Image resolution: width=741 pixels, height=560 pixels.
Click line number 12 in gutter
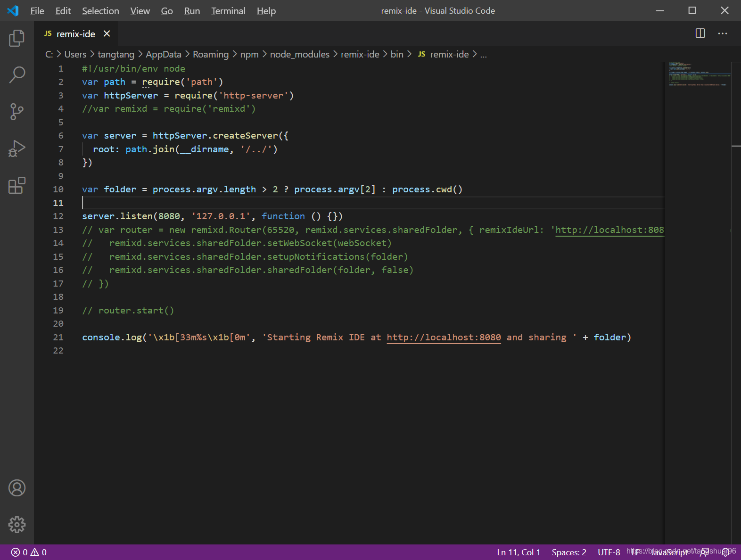(58, 216)
